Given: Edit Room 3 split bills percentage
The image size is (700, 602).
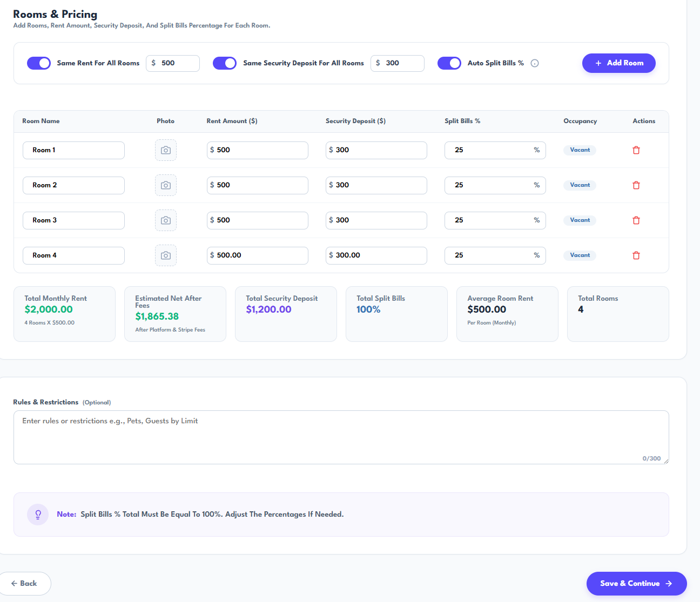Looking at the screenshot, I should click(495, 220).
